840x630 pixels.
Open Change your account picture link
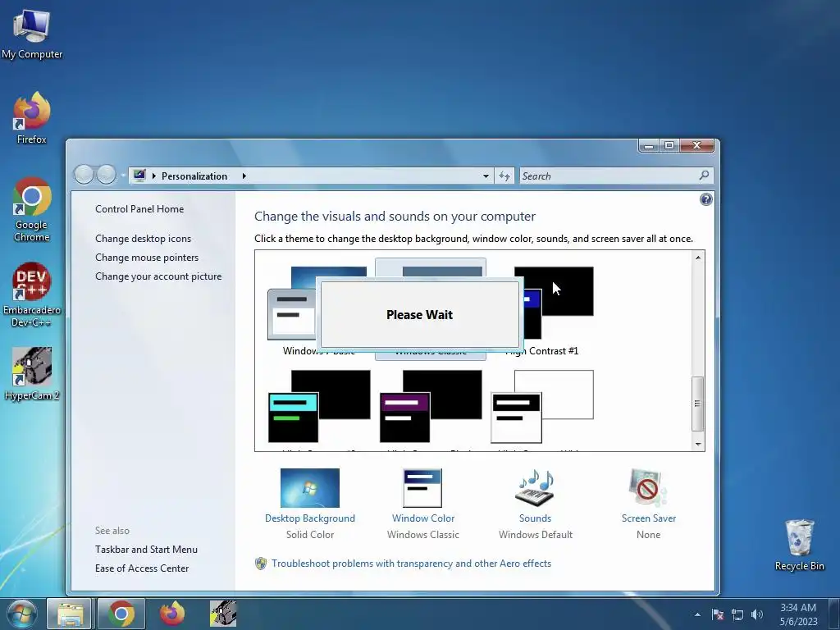pyautogui.click(x=158, y=276)
